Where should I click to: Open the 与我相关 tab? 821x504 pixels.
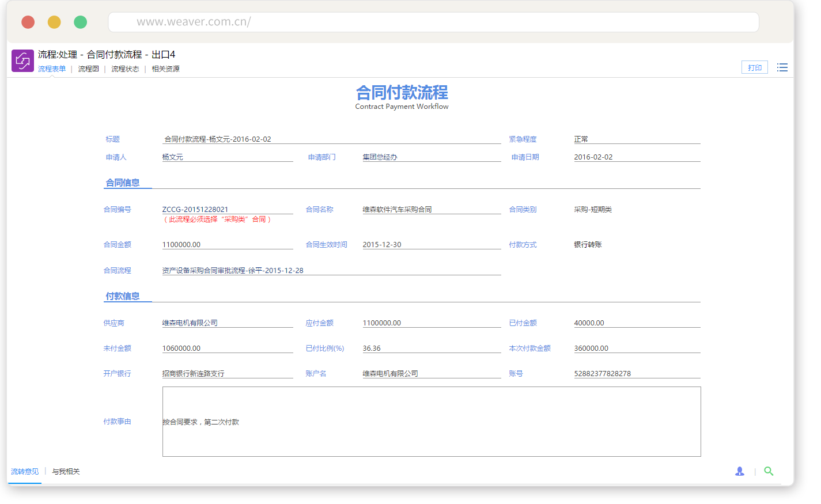click(66, 472)
